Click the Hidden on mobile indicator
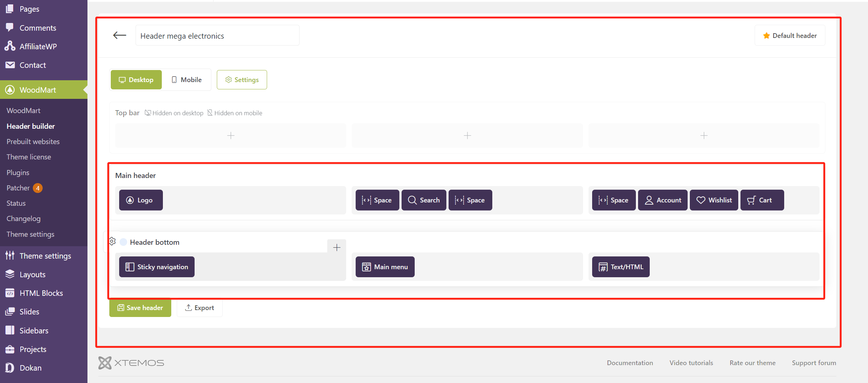 pos(235,113)
